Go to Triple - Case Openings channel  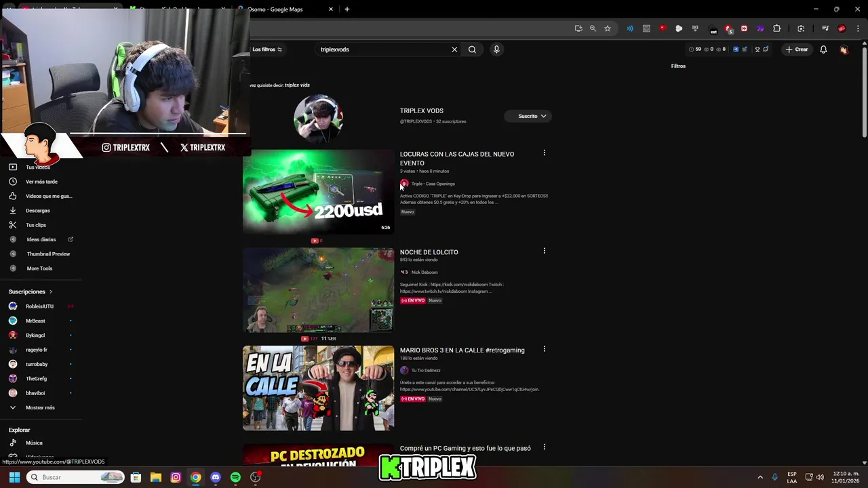(x=433, y=184)
